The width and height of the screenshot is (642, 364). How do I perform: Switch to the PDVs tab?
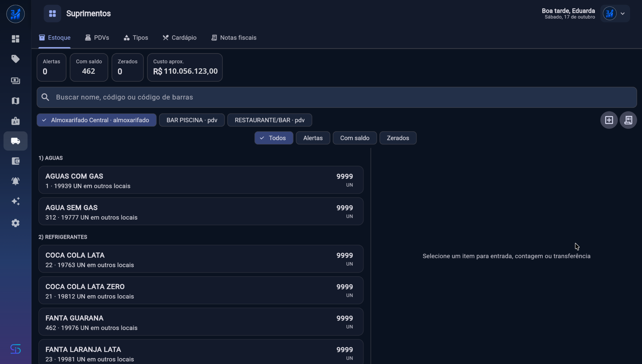(97, 38)
